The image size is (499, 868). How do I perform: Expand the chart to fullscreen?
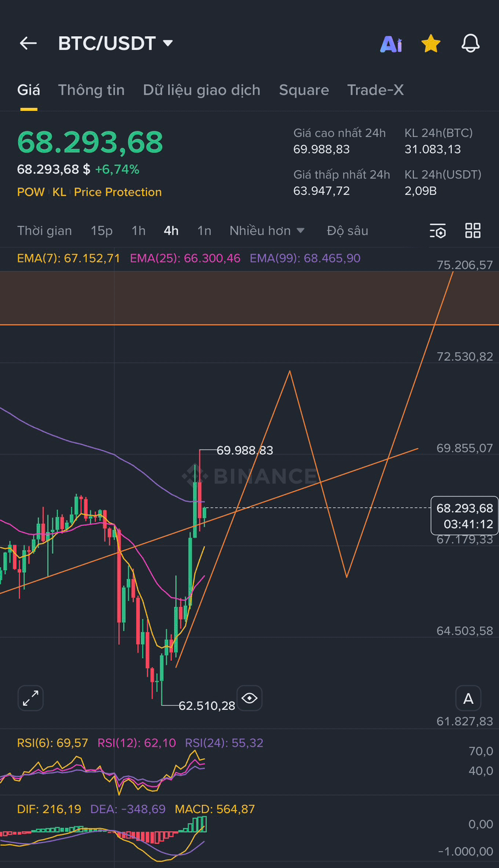[x=31, y=699]
